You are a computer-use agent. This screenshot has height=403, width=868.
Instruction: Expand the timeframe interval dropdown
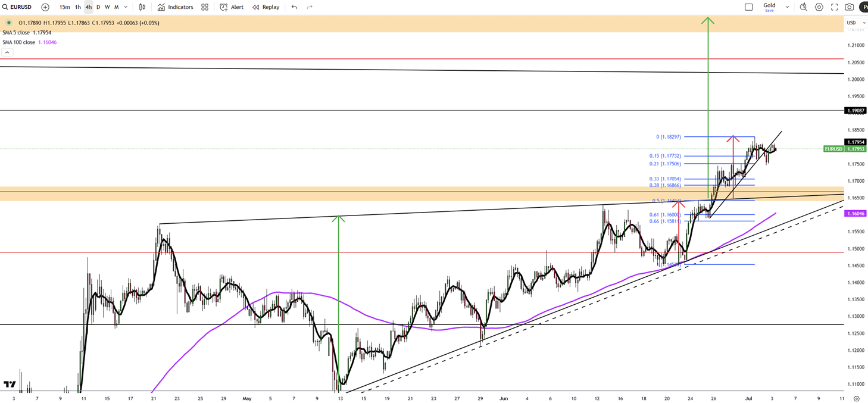tap(126, 7)
